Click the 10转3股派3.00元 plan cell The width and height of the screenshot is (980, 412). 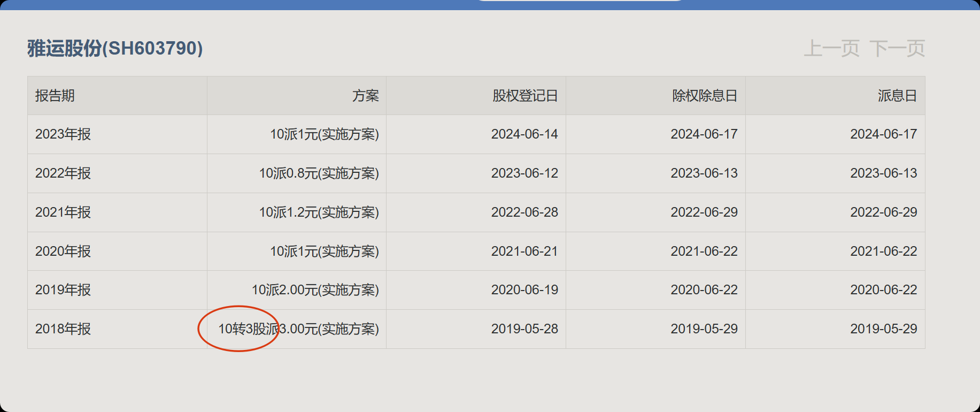pyautogui.click(x=298, y=329)
